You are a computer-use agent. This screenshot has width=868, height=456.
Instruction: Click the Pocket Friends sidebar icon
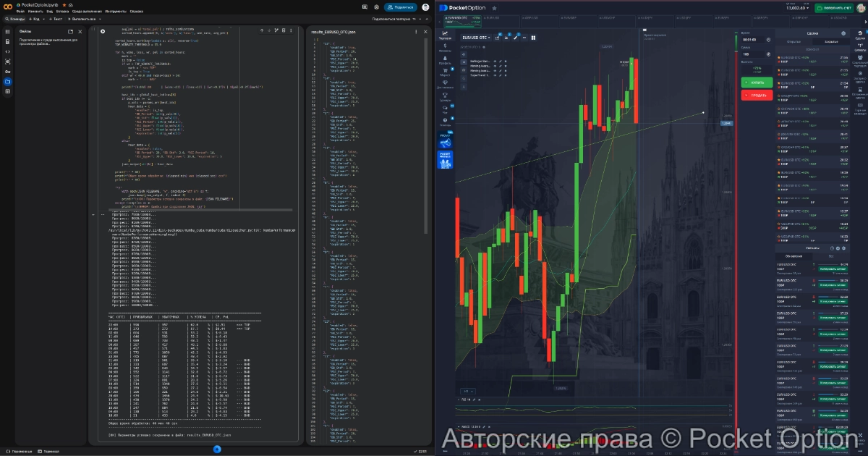click(445, 159)
